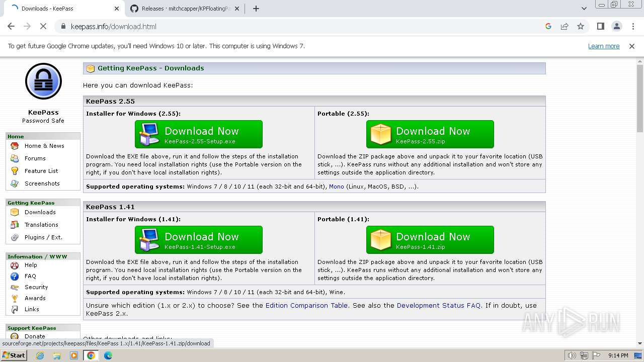Click the Help lifebuoy icon
This screenshot has width=644, height=362.
[x=15, y=265]
